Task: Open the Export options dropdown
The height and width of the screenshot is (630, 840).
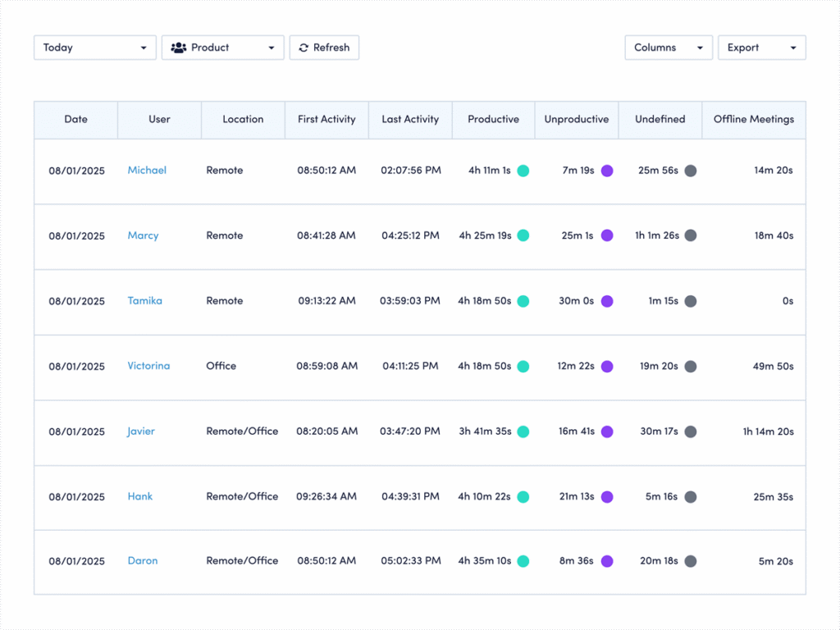Action: [761, 47]
